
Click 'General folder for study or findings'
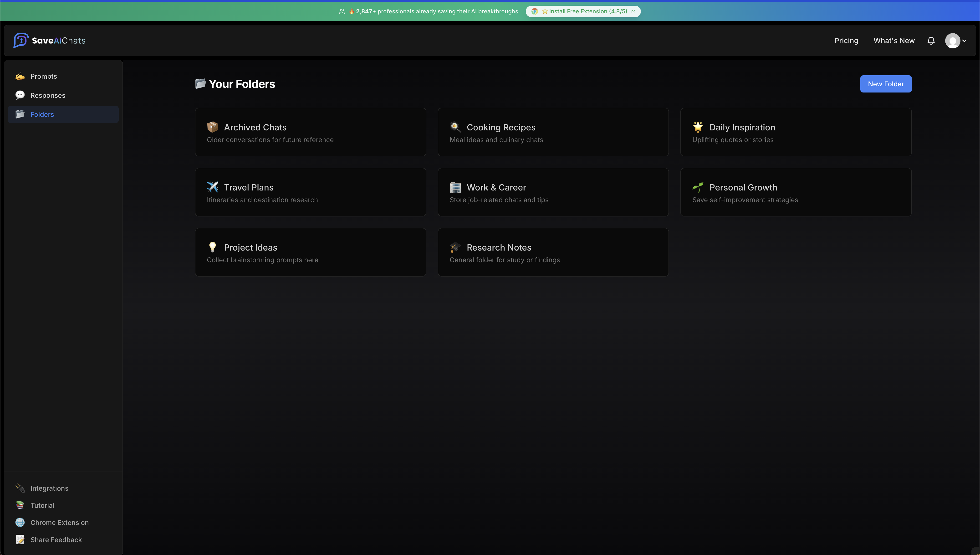point(505,260)
